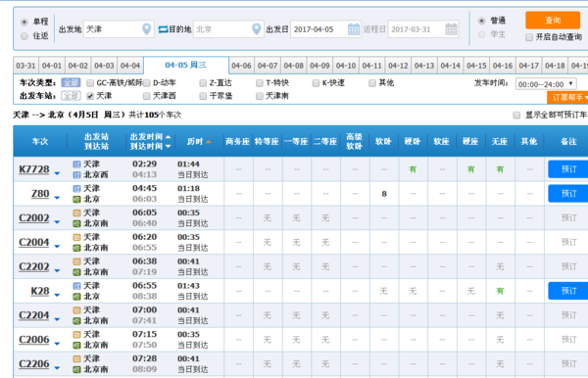Expand stop details arrow for C2206
Viewport: 588px width, 378px height.
[57, 368]
